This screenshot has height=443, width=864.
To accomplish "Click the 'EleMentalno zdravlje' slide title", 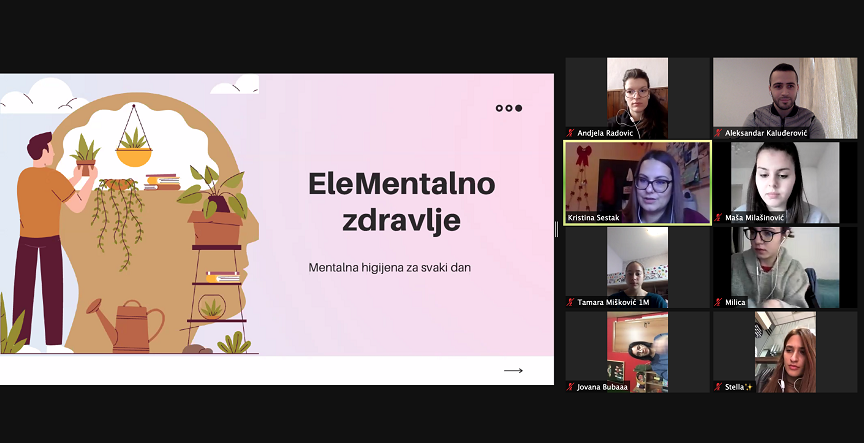I will click(401, 202).
